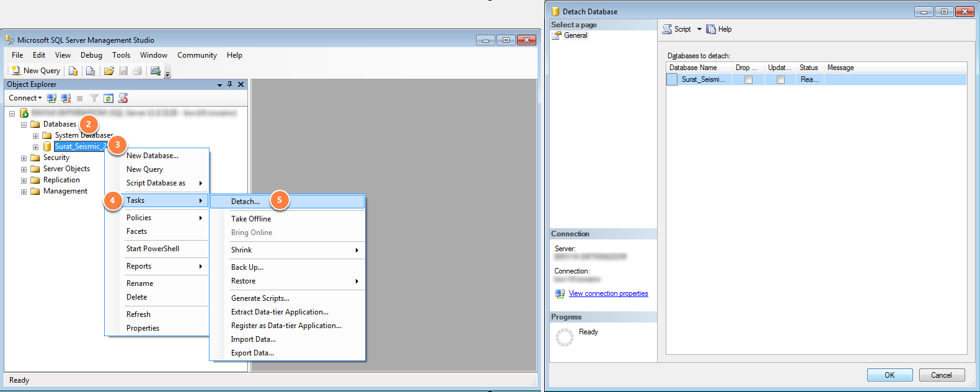Expand the Replication folder
This screenshot has width=980, height=392.
[x=24, y=180]
